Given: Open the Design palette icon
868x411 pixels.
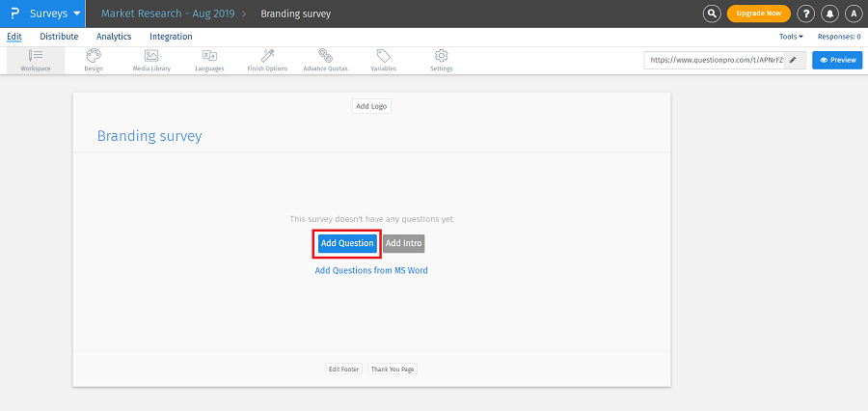Looking at the screenshot, I should tap(94, 56).
